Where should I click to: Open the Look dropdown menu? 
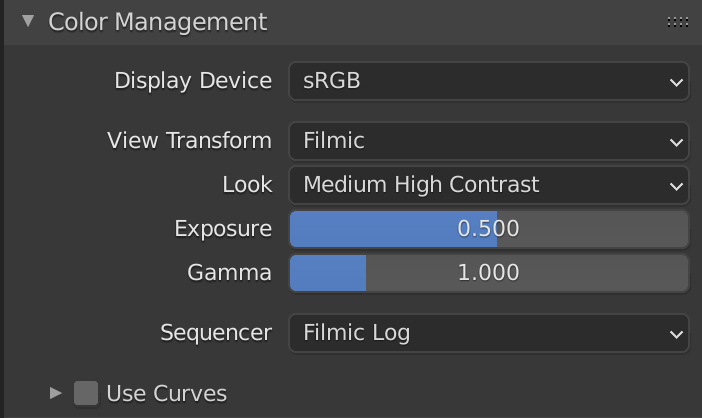[x=488, y=185]
